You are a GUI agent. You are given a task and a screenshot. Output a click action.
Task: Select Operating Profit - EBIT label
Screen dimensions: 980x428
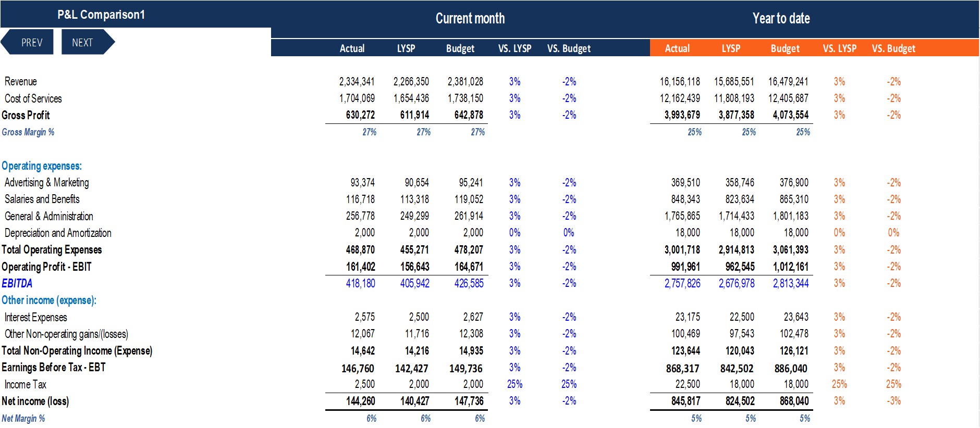pos(46,267)
